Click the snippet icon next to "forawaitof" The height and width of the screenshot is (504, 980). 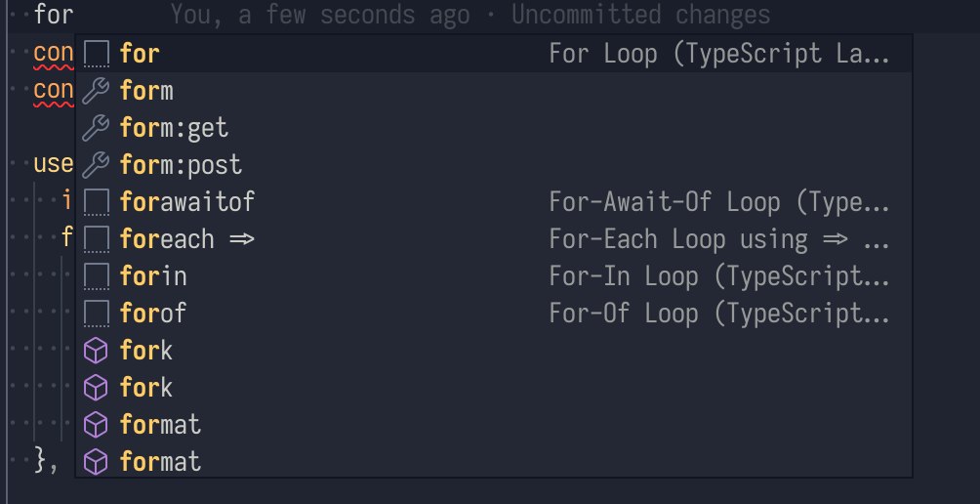[x=97, y=202]
